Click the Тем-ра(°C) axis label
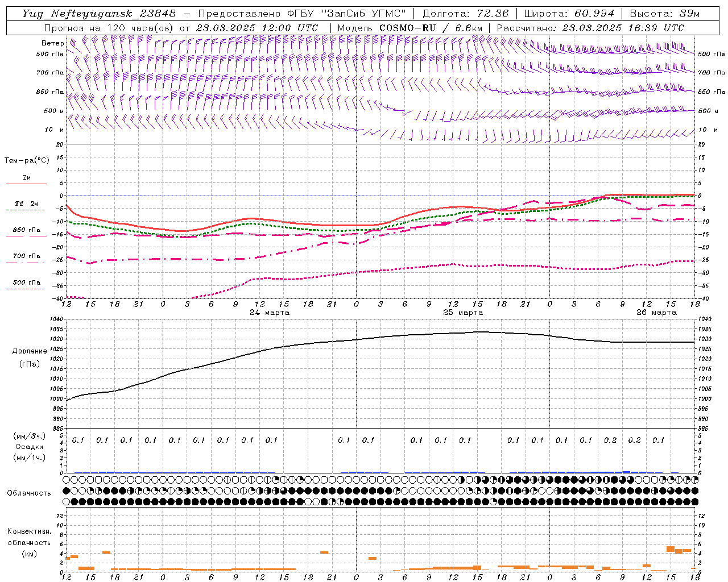This screenshot has height=582, width=728. pos(27,161)
